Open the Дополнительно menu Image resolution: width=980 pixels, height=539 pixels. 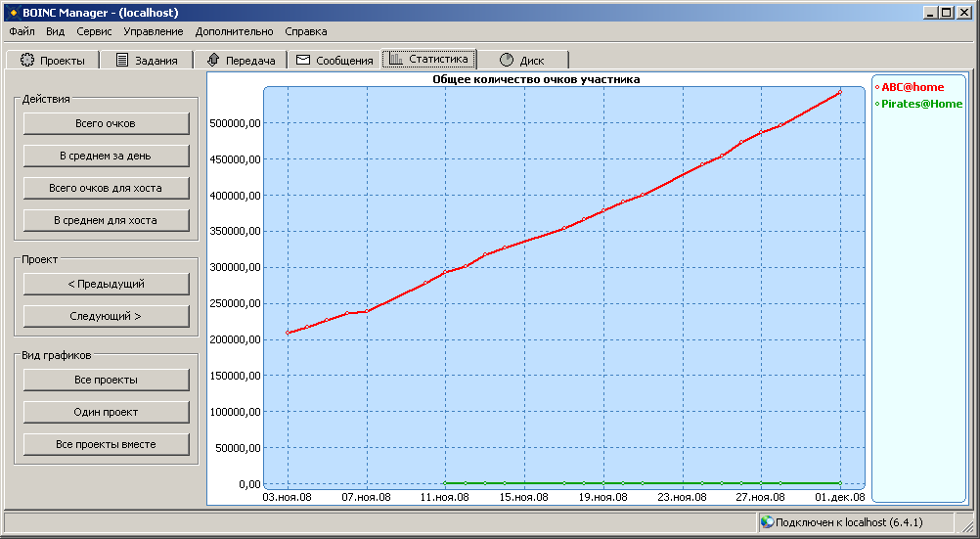234,32
